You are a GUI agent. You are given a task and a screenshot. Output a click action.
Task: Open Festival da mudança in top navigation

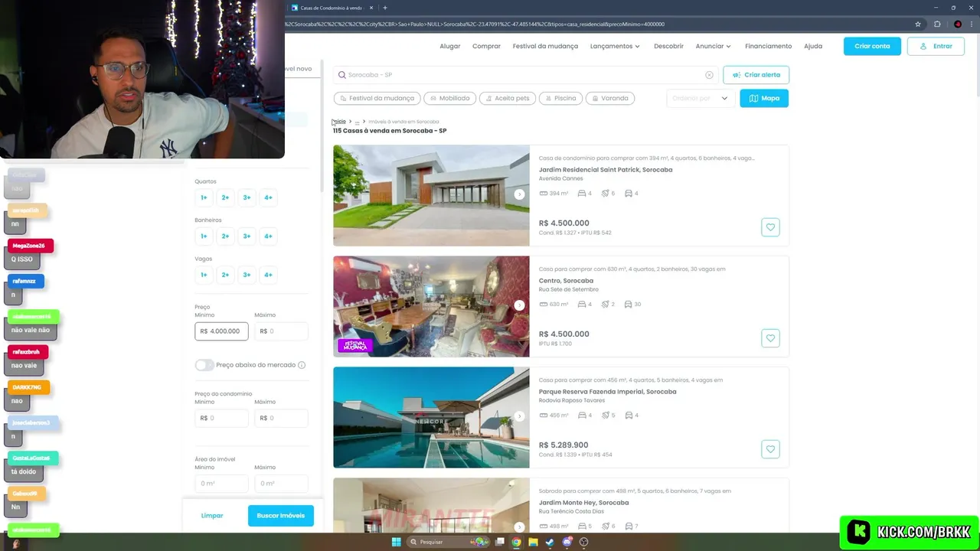pos(545,46)
